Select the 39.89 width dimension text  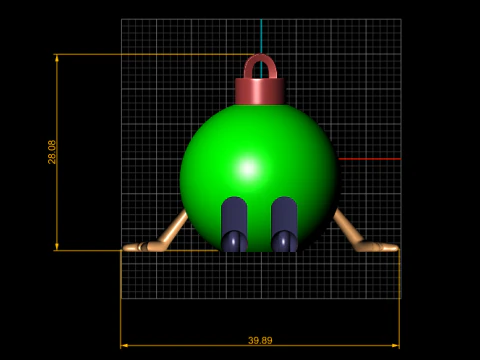pyautogui.click(x=260, y=340)
